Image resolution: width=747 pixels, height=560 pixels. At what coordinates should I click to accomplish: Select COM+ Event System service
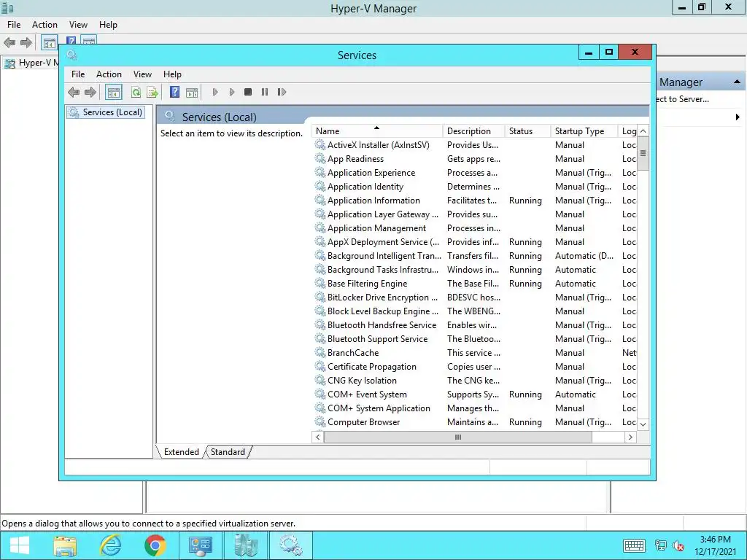point(474,394)
